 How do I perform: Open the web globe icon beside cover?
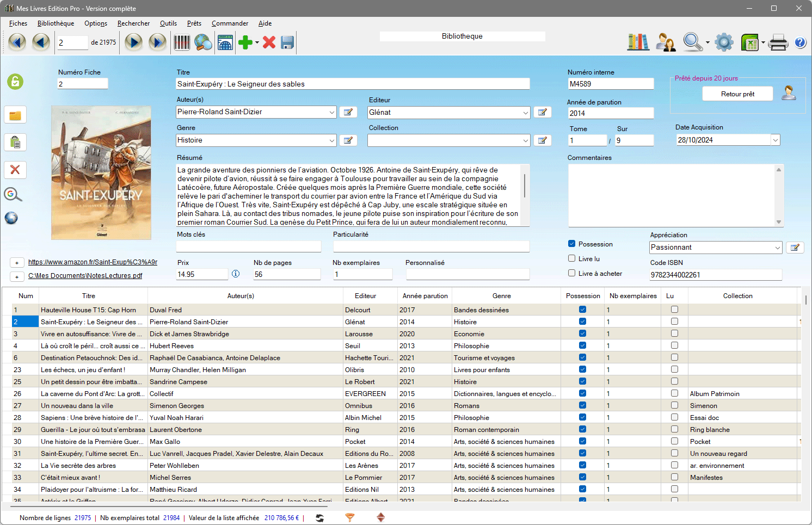(11, 218)
